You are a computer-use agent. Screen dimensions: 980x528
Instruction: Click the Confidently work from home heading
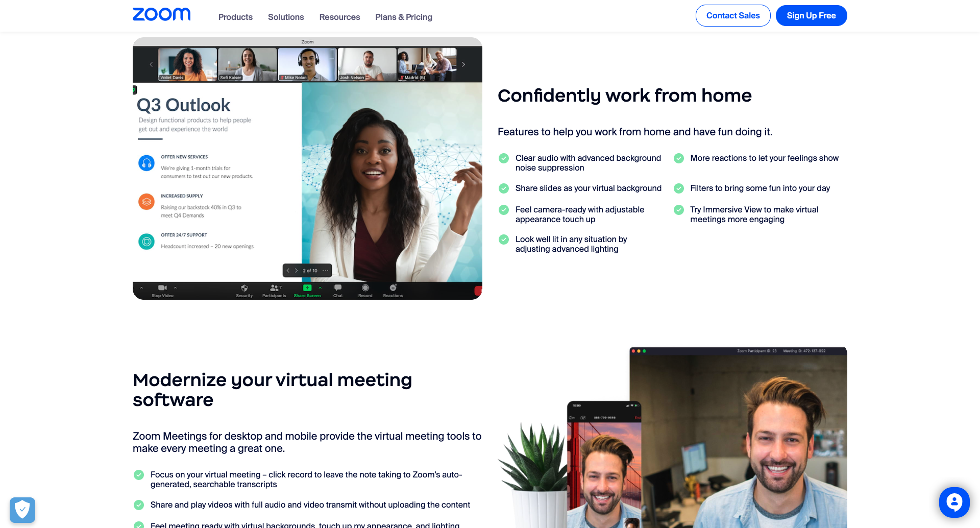[x=624, y=95]
